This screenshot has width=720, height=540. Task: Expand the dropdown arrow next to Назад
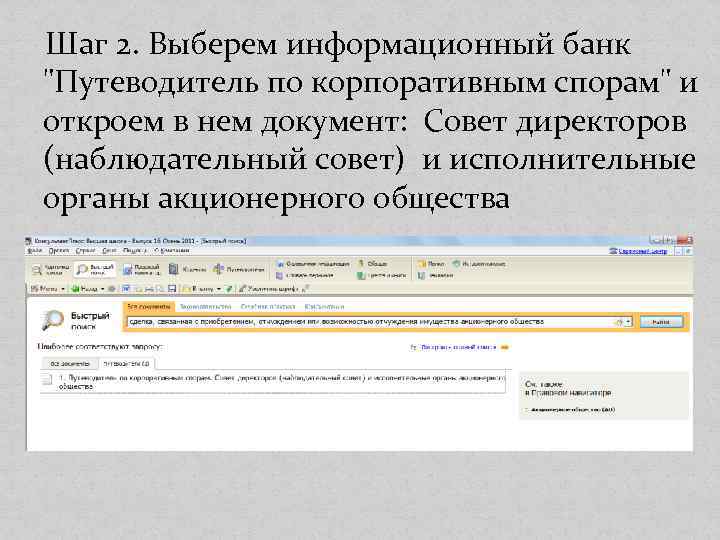(102, 289)
